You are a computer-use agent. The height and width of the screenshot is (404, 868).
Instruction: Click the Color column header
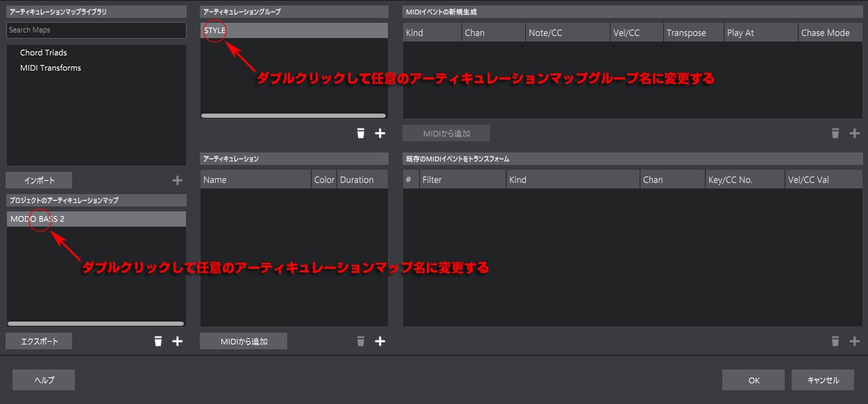324,180
